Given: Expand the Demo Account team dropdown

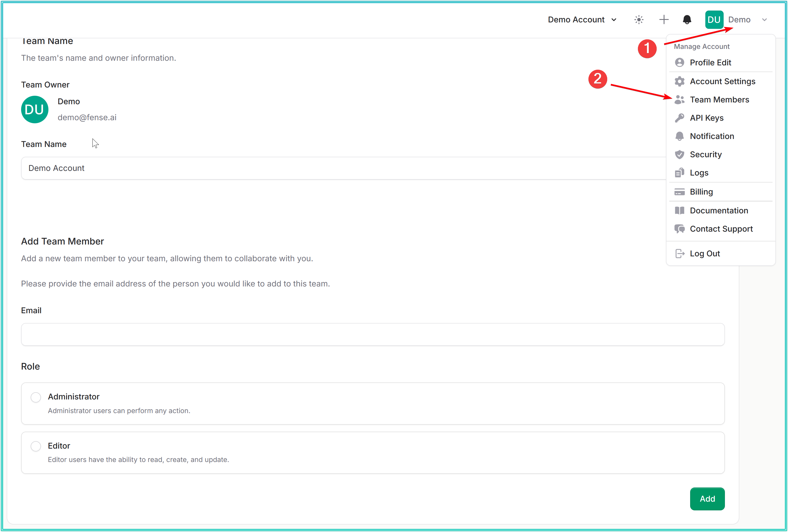Looking at the screenshot, I should click(x=582, y=20).
